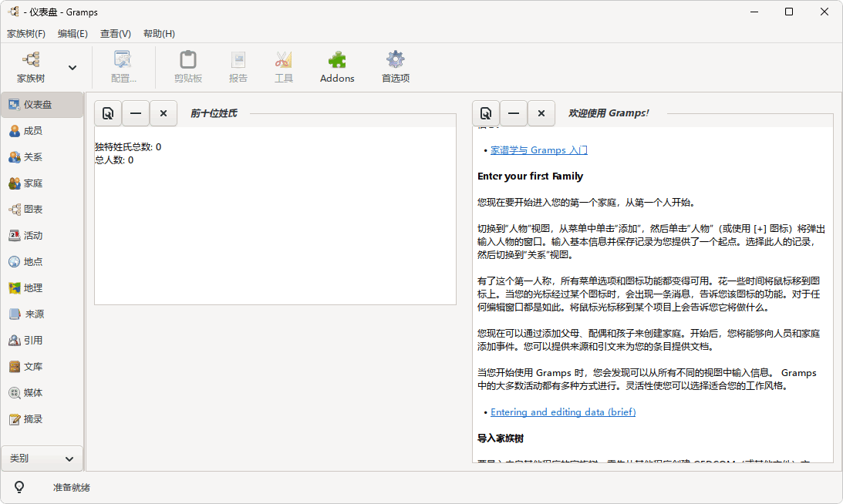Screen dimensions: 843x504
Task: Click the 家族树 toolbar button
Action: pyautogui.click(x=30, y=66)
